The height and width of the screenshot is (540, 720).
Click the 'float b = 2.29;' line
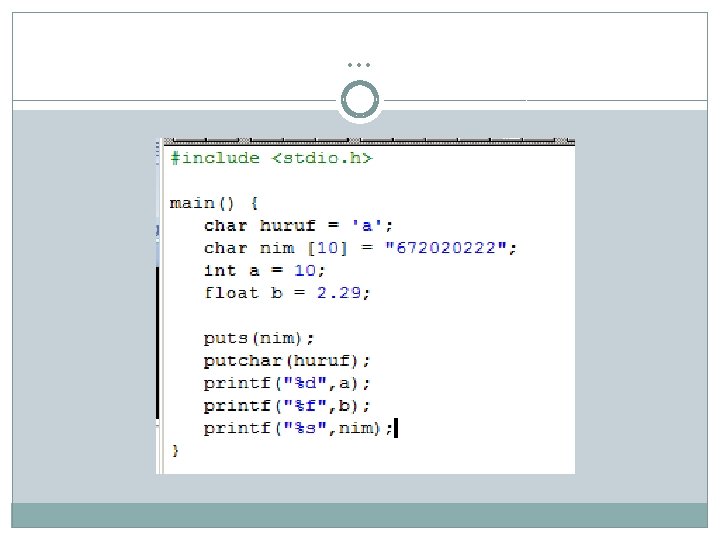point(287,293)
